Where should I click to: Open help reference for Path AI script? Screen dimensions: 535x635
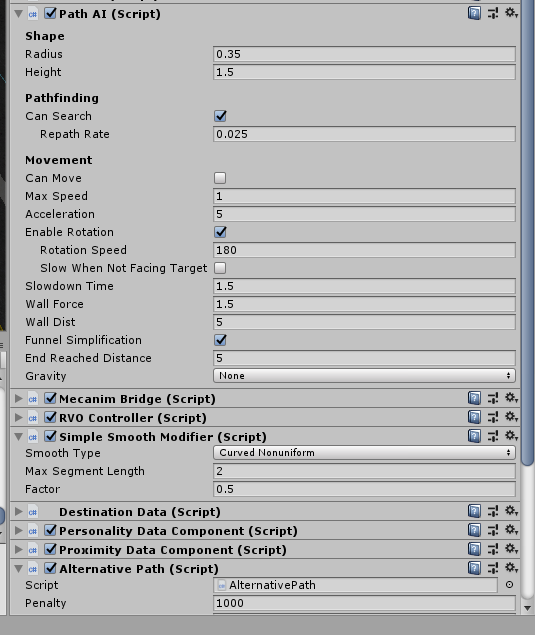pyautogui.click(x=474, y=14)
